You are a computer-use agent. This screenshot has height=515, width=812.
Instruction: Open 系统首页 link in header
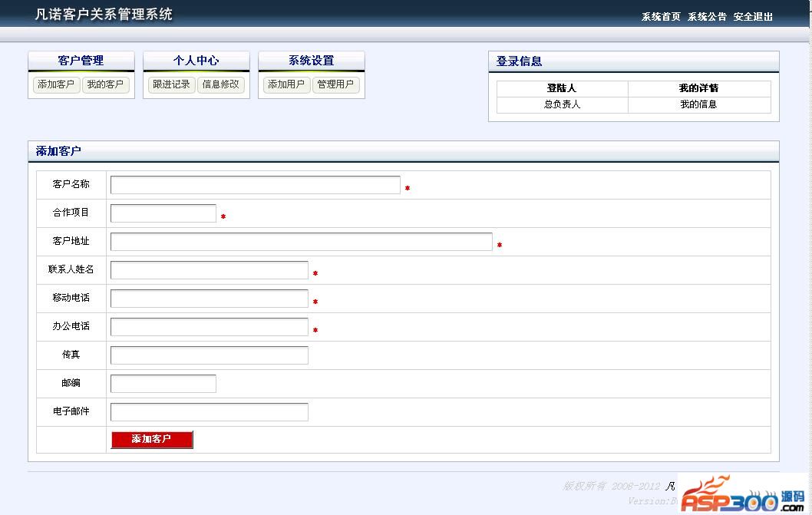pos(661,17)
